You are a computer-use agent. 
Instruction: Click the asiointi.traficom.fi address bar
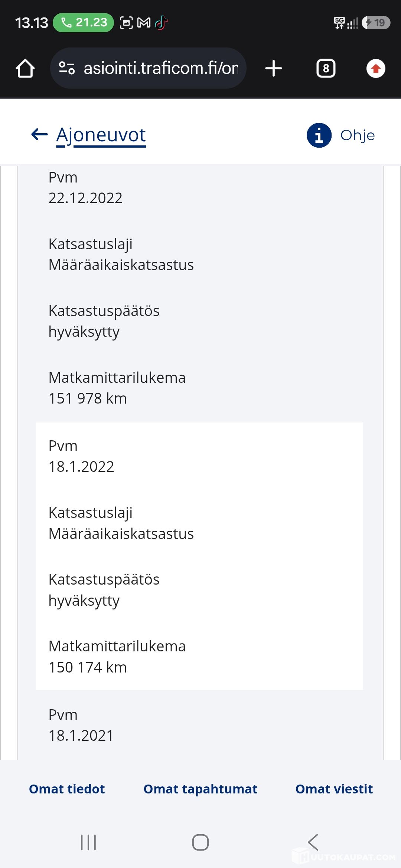(148, 68)
